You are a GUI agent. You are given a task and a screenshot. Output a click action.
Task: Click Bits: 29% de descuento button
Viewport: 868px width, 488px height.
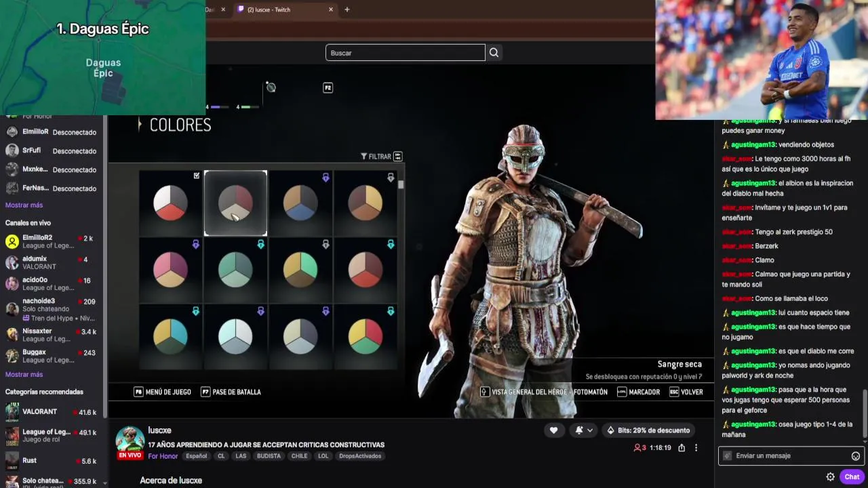click(648, 430)
